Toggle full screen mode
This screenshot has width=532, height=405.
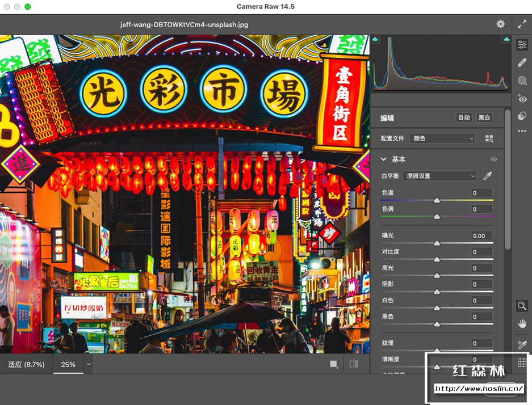522,24
